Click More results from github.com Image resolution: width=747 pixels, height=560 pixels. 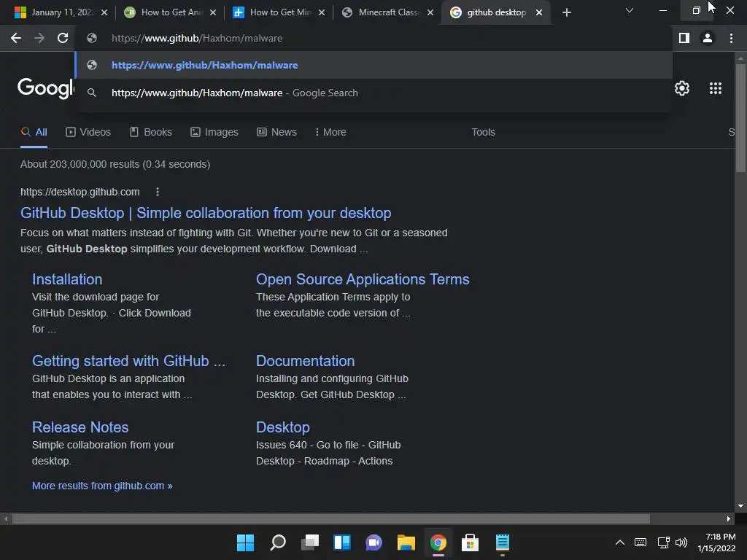[102, 486]
